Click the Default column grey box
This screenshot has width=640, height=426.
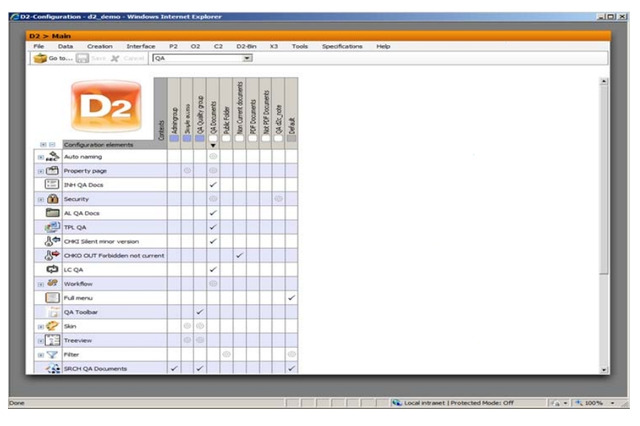[x=291, y=138]
